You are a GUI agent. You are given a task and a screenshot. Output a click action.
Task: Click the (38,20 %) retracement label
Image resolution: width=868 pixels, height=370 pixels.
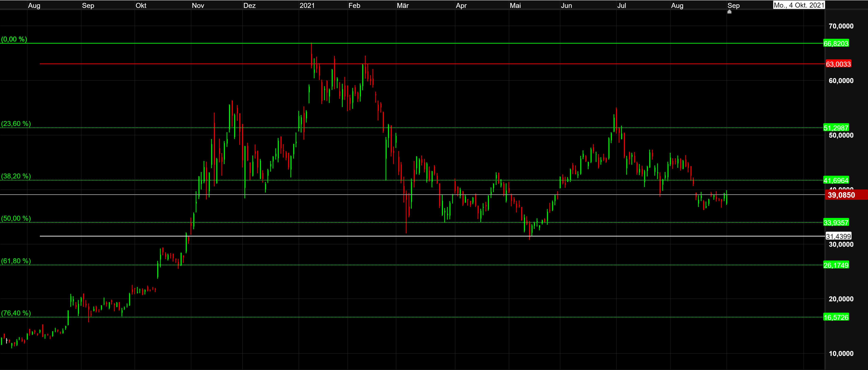[16, 176]
